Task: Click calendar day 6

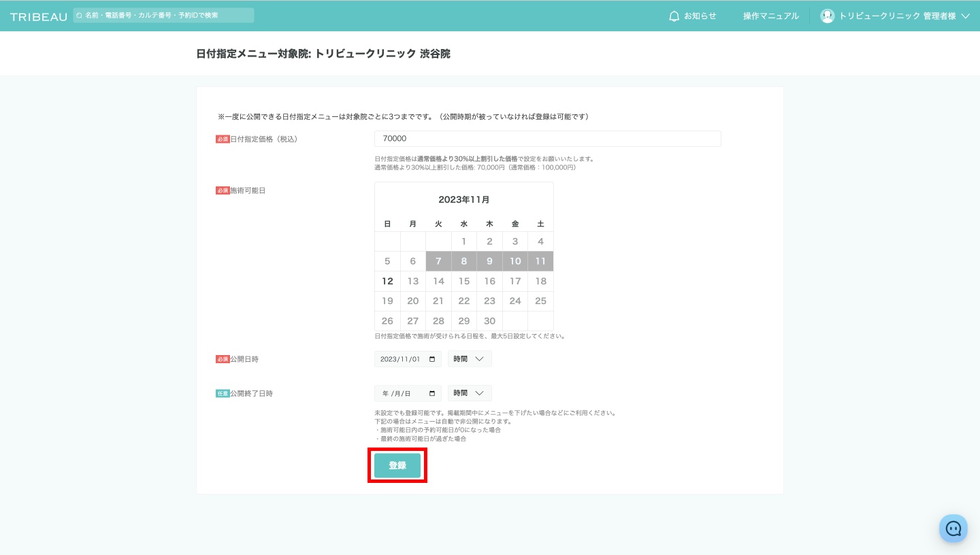Action: click(413, 261)
